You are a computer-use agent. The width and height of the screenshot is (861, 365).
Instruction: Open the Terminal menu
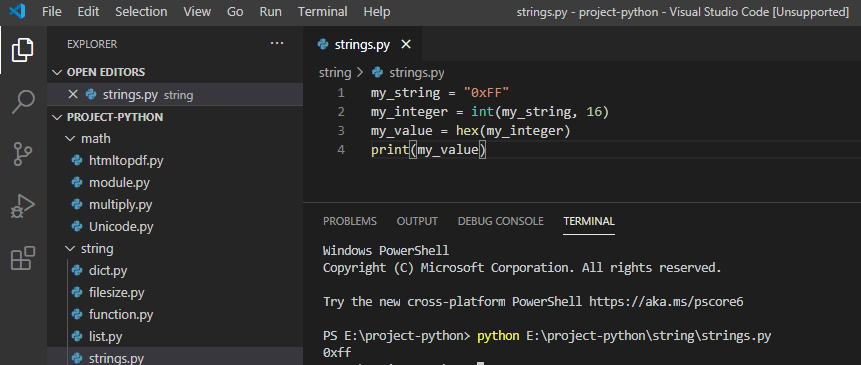click(322, 12)
